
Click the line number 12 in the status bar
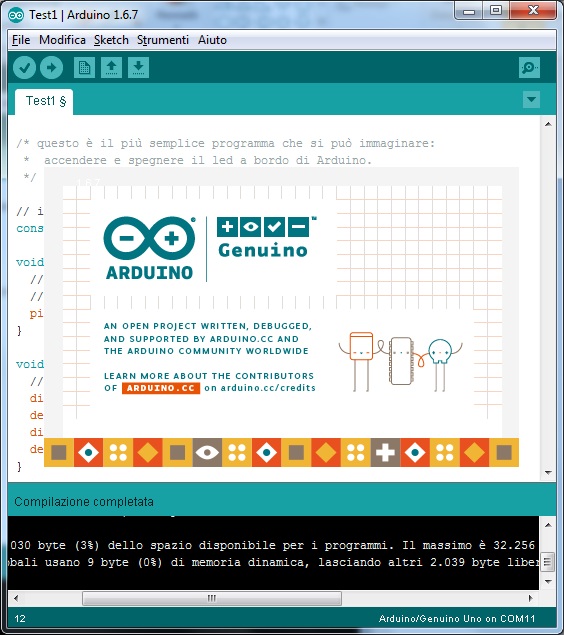coord(20,619)
